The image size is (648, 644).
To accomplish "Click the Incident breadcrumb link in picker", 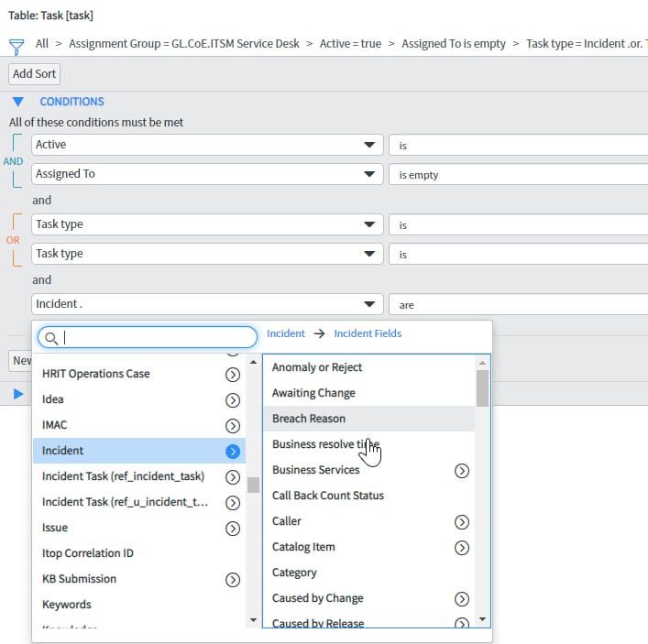I will pos(285,333).
